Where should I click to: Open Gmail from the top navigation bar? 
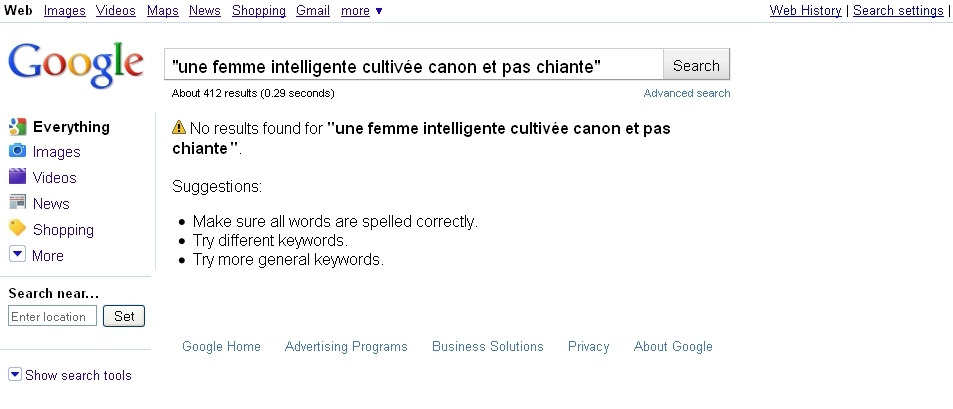[313, 11]
